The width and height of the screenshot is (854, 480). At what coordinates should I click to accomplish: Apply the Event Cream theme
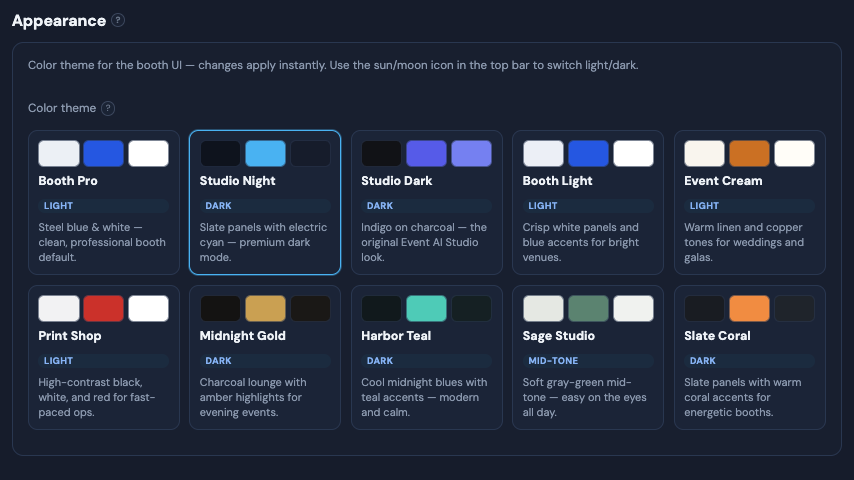tap(749, 202)
